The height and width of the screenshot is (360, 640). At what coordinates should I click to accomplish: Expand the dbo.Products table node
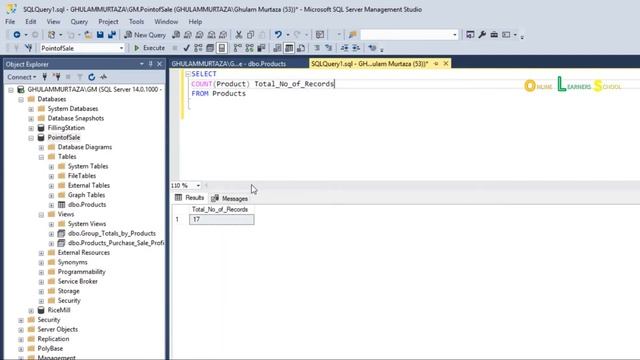pyautogui.click(x=51, y=205)
